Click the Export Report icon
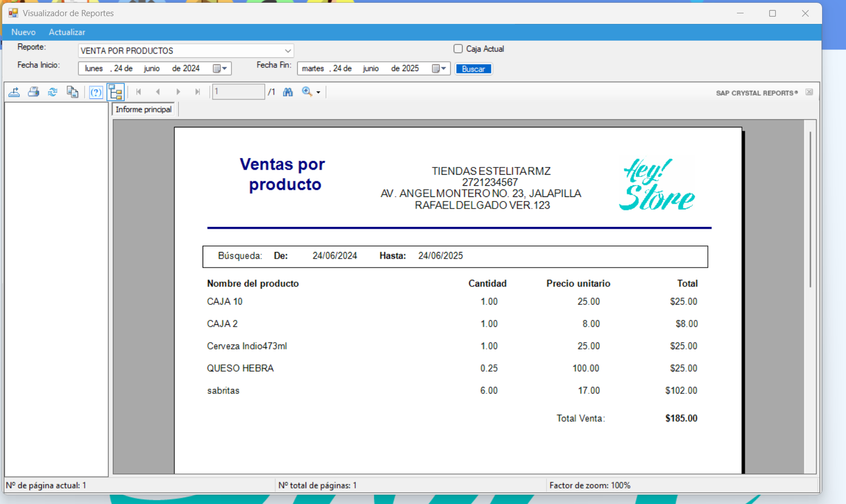The width and height of the screenshot is (846, 504). 14,92
